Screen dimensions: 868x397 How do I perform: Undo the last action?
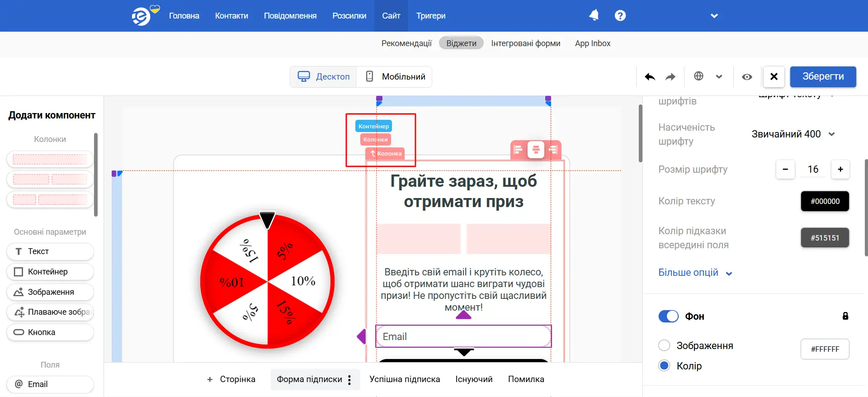point(650,77)
